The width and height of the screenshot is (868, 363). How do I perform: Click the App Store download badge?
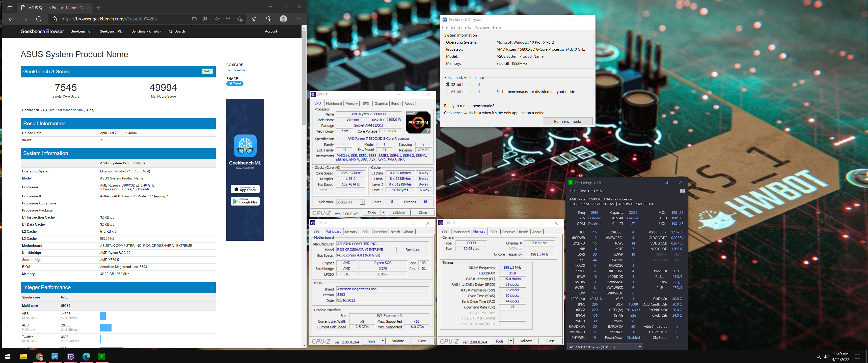pyautogui.click(x=245, y=189)
